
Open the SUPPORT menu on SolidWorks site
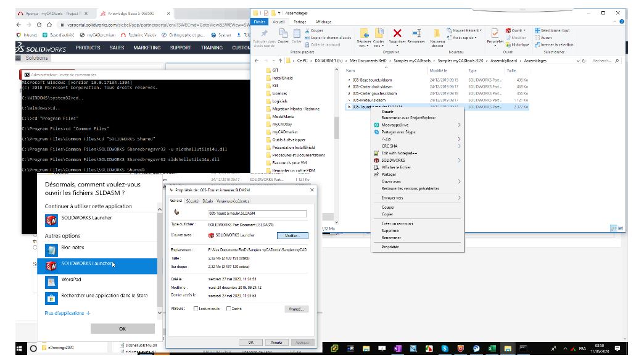coord(181,48)
